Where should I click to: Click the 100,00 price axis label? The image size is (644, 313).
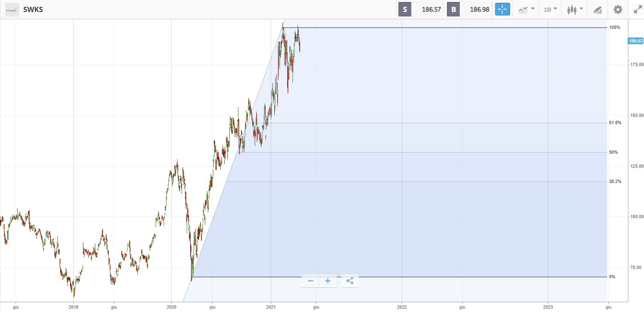coord(637,217)
